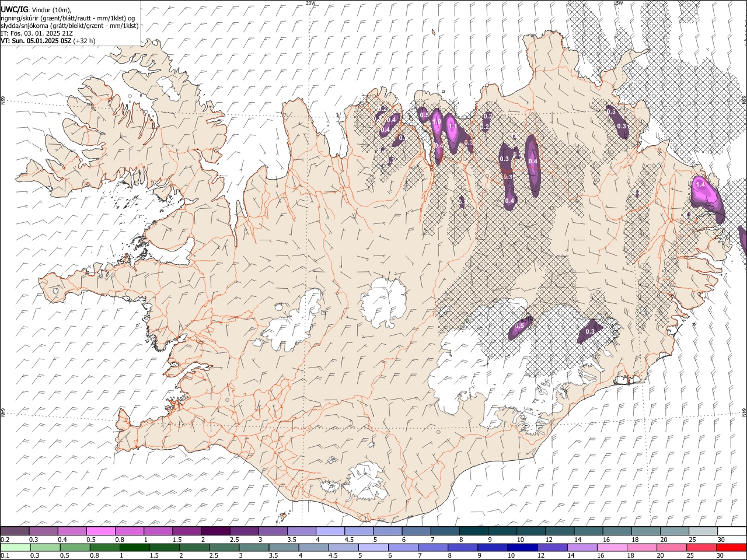Pick the 0.5 swatch on the green rain scale

tap(75, 547)
